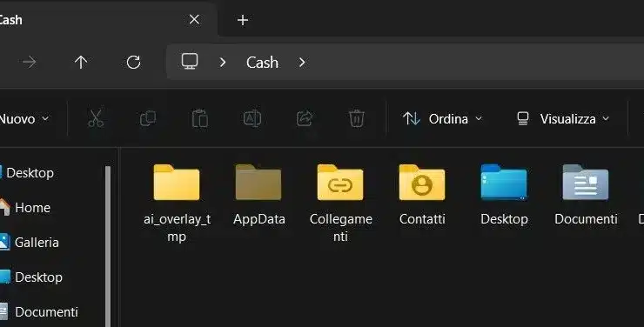Click the 'AppData' folder name label
The image size is (644, 327).
[x=259, y=219]
